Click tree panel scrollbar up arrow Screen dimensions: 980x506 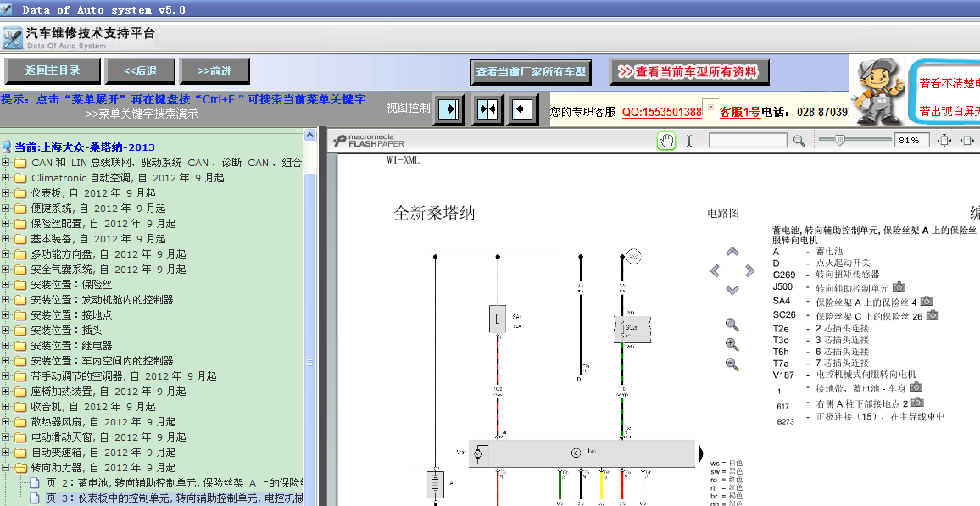(x=310, y=135)
